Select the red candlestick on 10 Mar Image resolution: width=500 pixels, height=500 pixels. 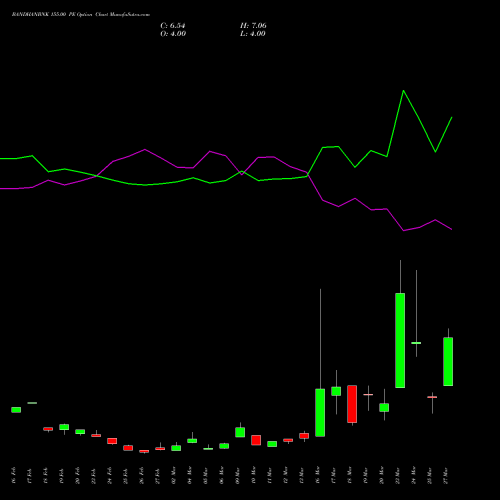[x=256, y=440]
